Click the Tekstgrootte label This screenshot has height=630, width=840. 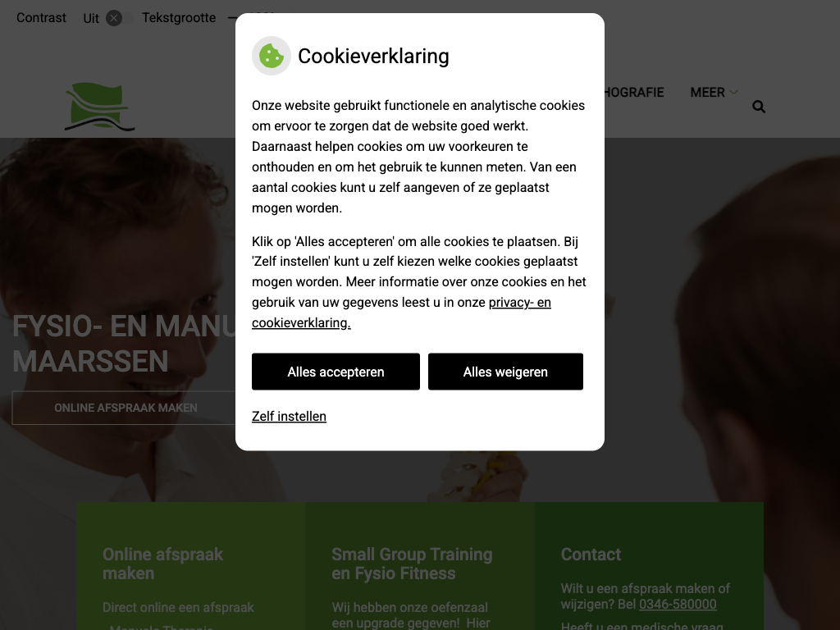pyautogui.click(x=178, y=18)
